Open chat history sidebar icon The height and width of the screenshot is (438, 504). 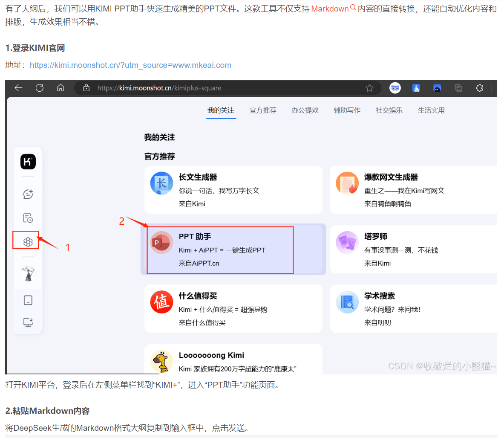tap(28, 218)
